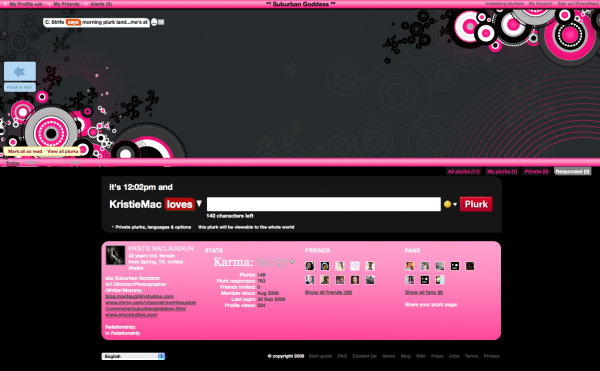Open fourth fan avatar in top row
This screenshot has height=371, width=600.
[x=455, y=266]
